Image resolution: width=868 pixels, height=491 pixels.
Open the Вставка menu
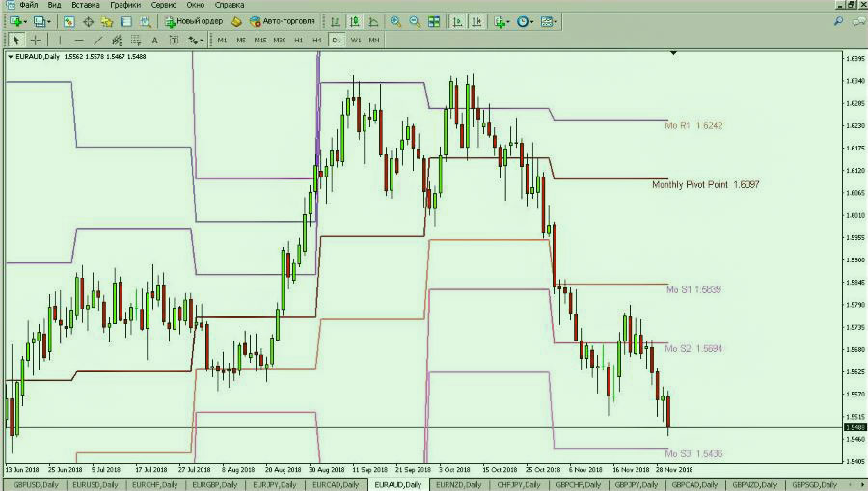(x=85, y=5)
